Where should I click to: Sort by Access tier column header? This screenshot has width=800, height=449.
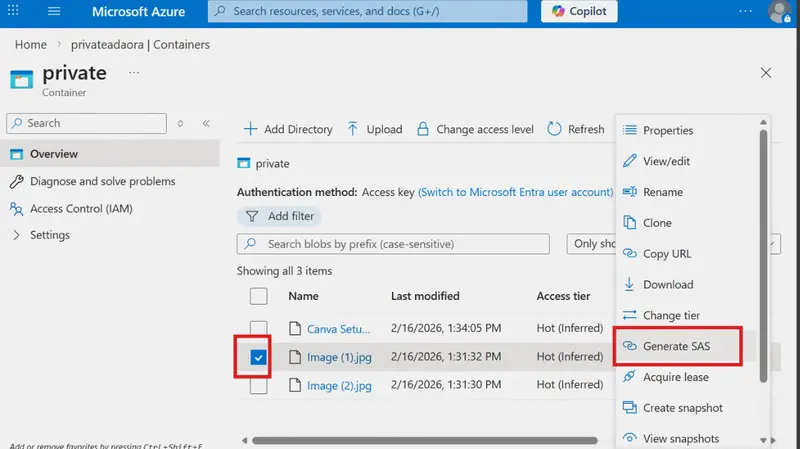[563, 296]
